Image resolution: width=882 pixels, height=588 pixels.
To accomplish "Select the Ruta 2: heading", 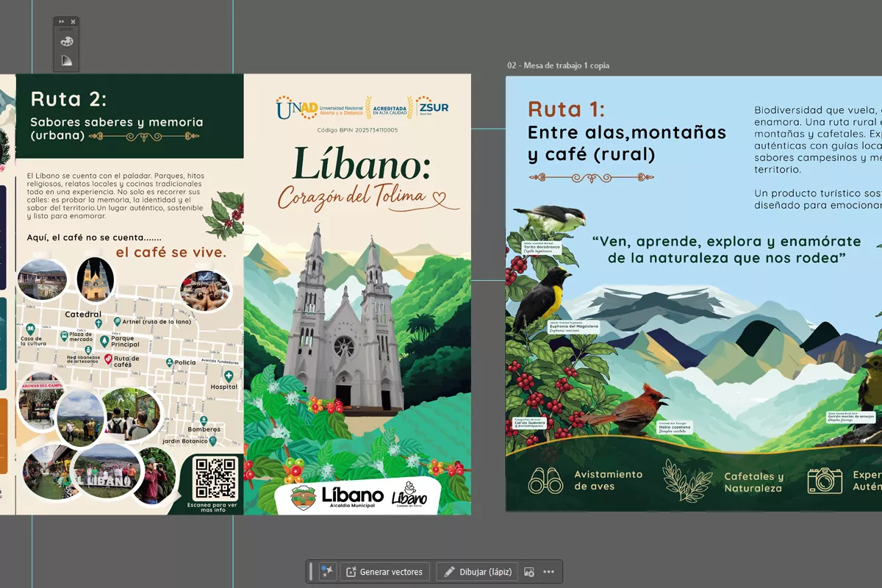I will (x=68, y=98).
